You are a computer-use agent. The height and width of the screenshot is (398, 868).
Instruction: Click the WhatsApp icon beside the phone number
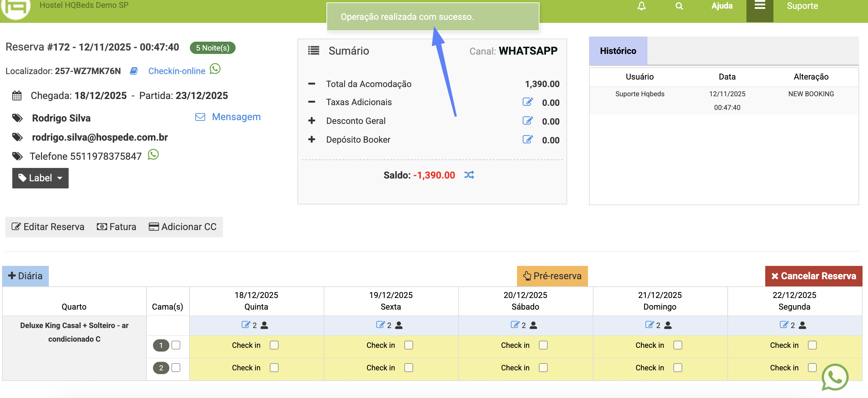(x=153, y=155)
